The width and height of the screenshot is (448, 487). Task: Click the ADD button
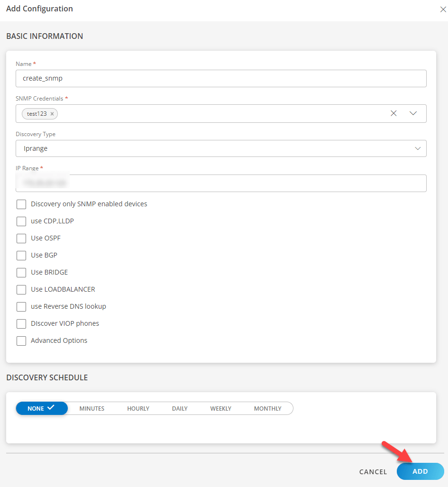point(420,471)
